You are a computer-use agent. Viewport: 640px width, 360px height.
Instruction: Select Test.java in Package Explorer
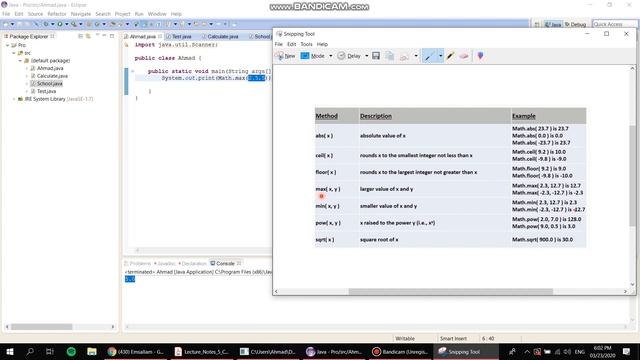pos(46,91)
